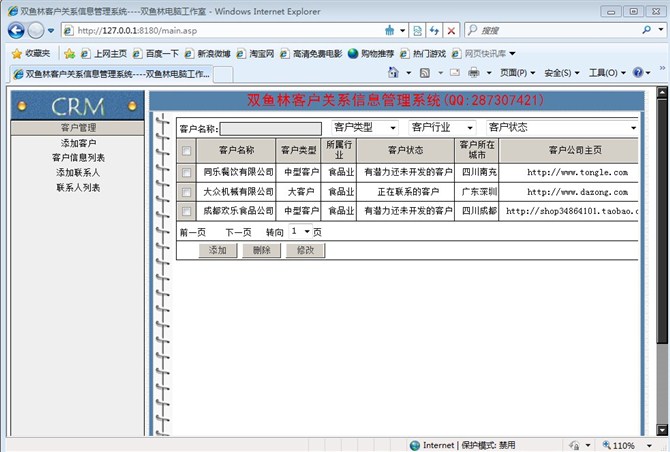The image size is (670, 452).
Task: Open the 安全(S) menu
Action: (561, 73)
